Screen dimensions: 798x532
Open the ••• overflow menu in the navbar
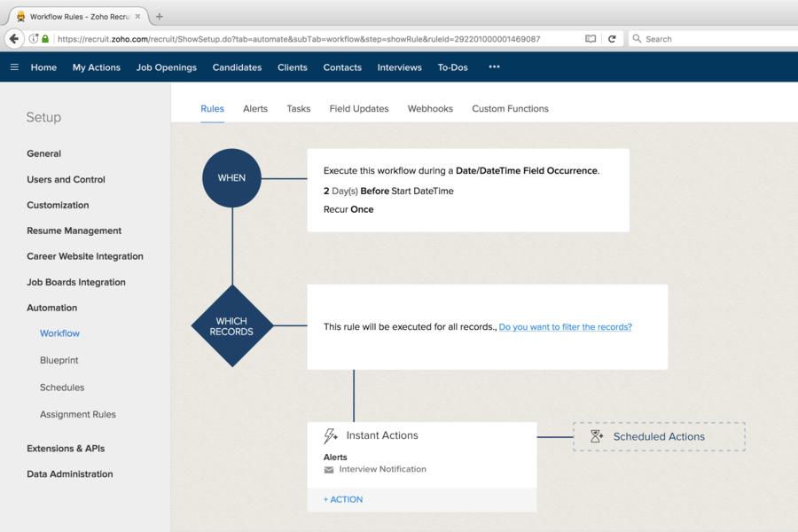(494, 66)
